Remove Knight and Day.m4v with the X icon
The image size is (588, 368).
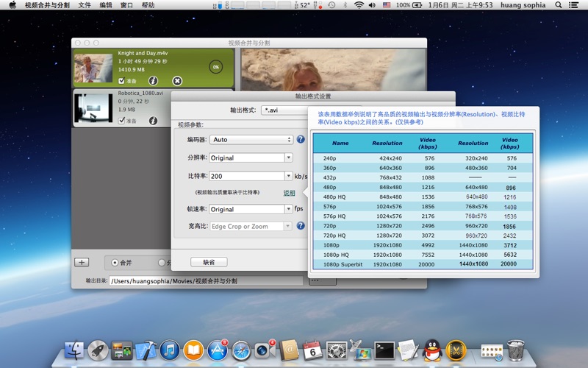(x=177, y=81)
